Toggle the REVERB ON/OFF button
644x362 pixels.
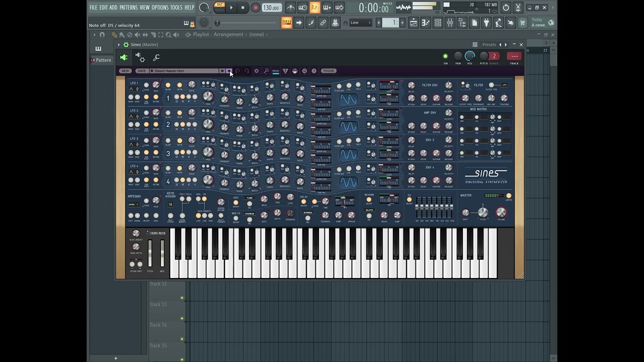369,201
